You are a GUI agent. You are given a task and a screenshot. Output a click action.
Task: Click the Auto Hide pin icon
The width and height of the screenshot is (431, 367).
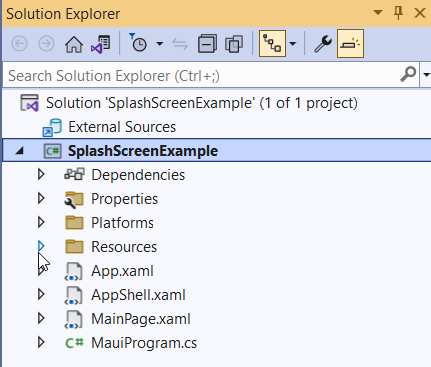click(x=398, y=13)
